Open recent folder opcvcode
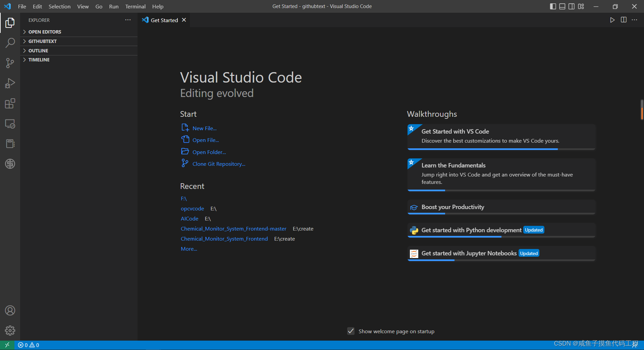This screenshot has height=350, width=644. 193,209
